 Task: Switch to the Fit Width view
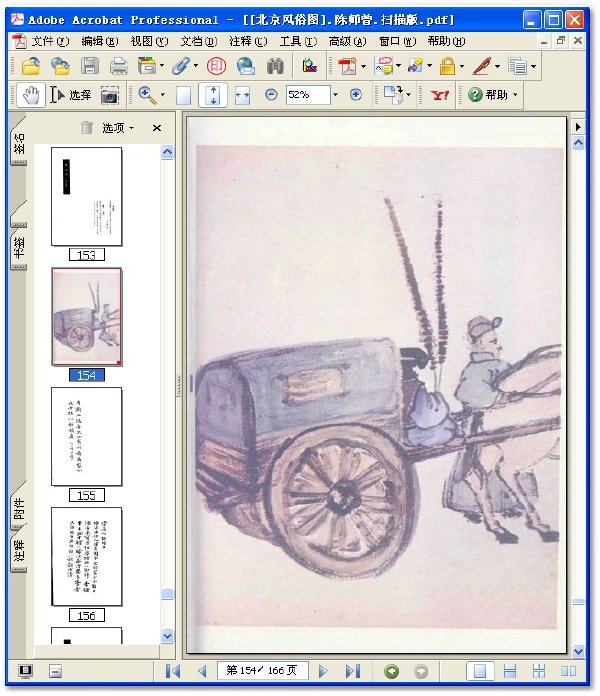(x=242, y=95)
